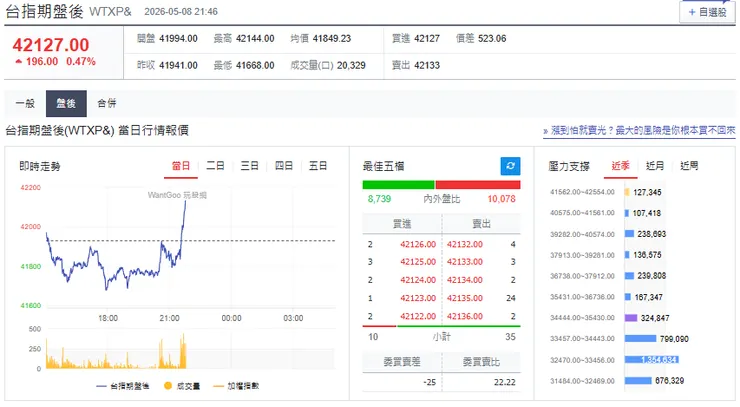Click 成交量 value 20,329
This screenshot has width=740, height=407.
coord(351,66)
